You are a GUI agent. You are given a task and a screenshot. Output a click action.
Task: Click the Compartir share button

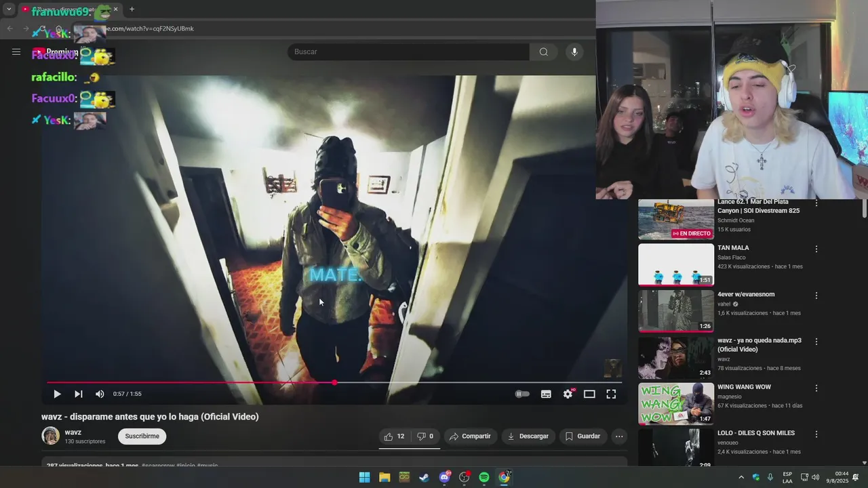pos(470,436)
